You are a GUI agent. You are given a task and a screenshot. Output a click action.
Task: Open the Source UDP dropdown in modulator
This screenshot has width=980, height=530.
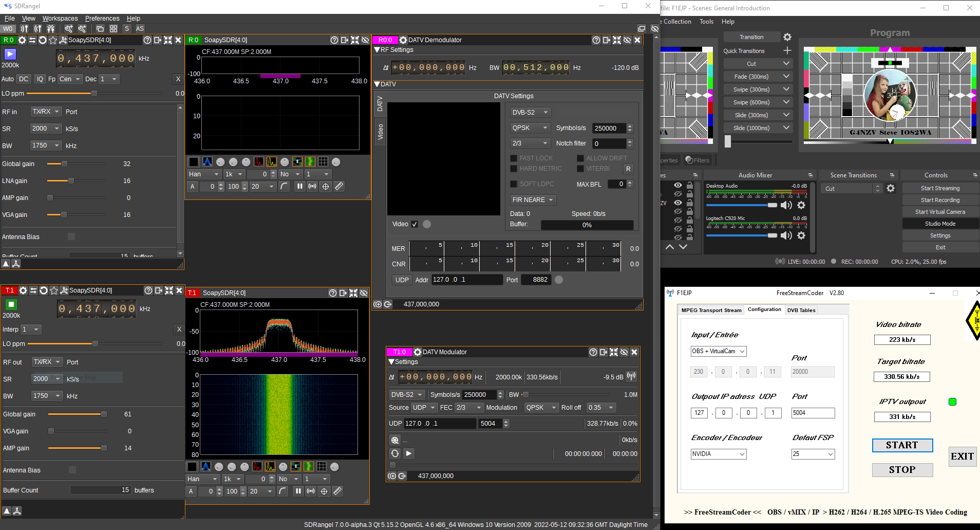pos(424,408)
